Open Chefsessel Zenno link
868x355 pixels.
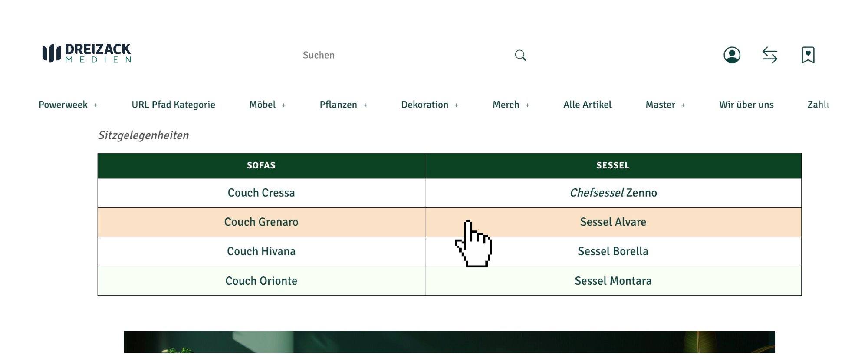[613, 193]
